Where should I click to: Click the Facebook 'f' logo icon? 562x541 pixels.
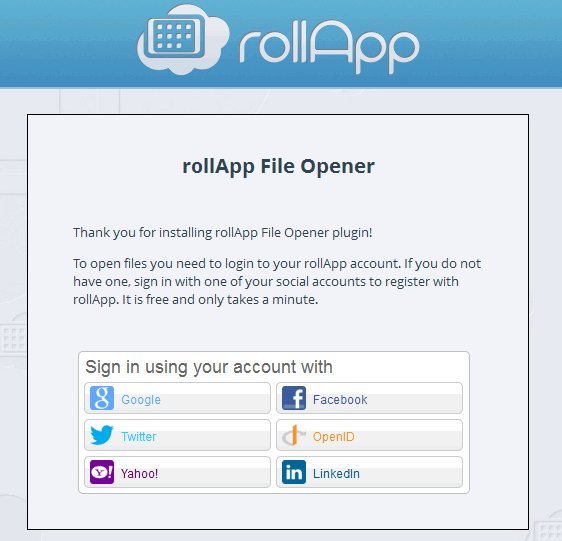click(294, 398)
